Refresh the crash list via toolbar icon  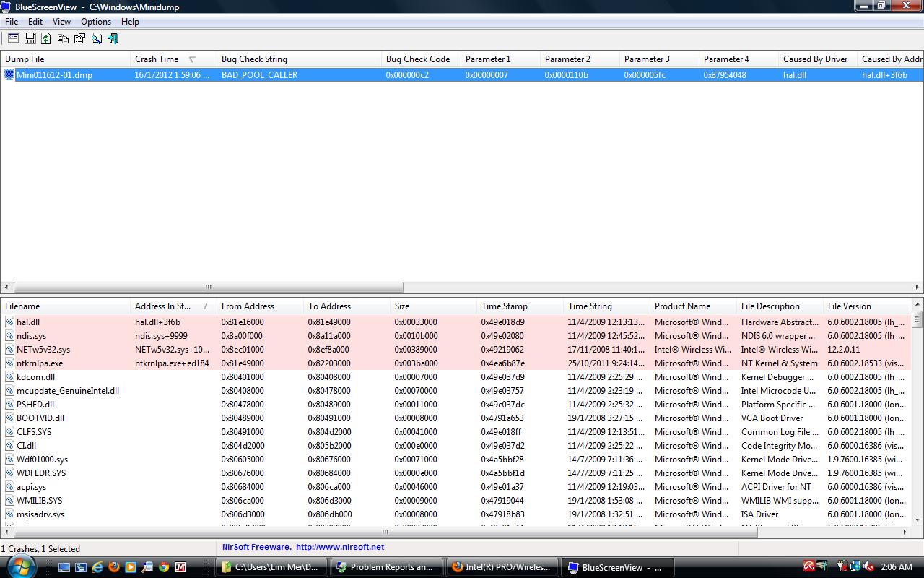[46, 38]
